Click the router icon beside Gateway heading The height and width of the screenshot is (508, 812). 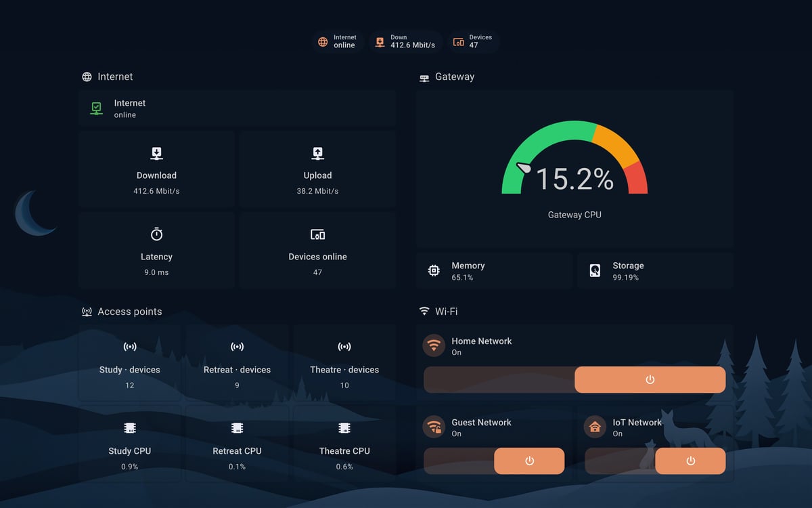click(x=424, y=77)
